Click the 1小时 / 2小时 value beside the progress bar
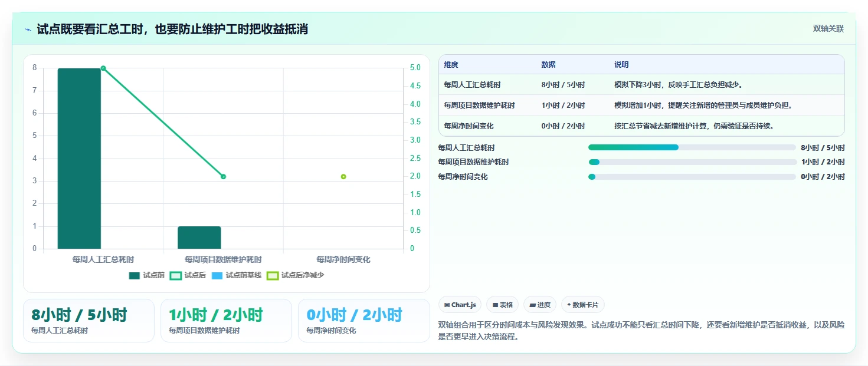Viewport: 868px width, 366px height. [x=823, y=162]
